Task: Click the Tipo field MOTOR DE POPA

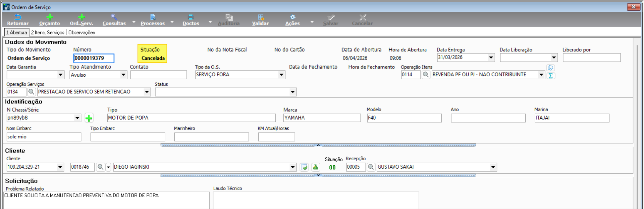Action: [x=192, y=118]
